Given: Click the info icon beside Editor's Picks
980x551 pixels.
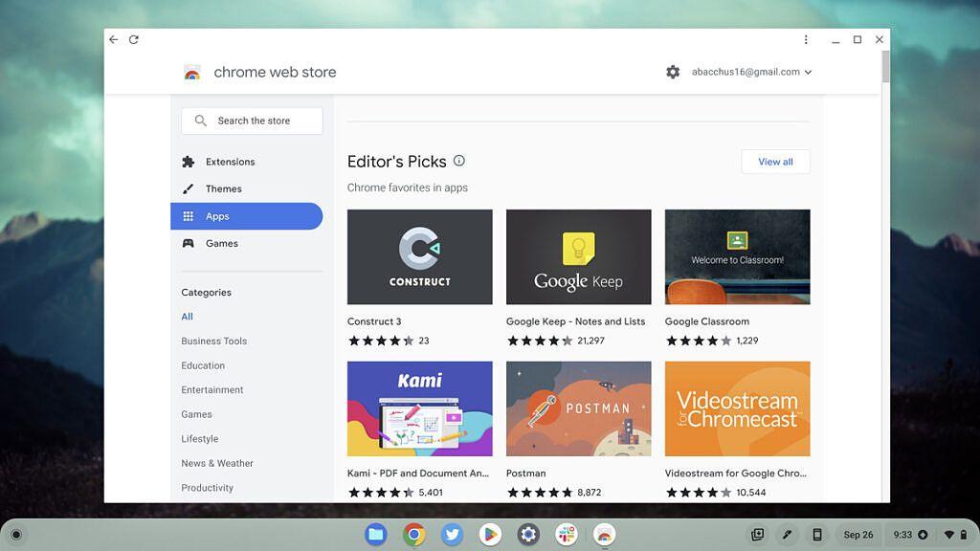Looking at the screenshot, I should click(x=458, y=160).
